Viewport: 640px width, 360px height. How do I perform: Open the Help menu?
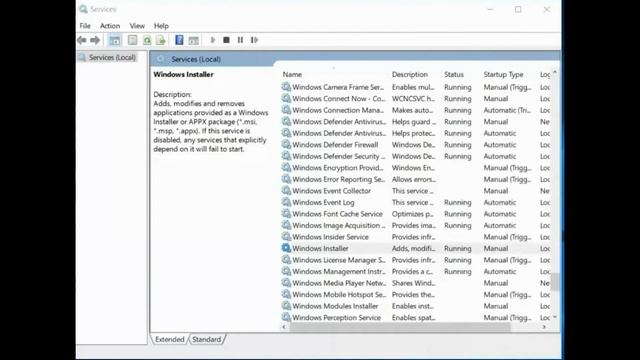pos(161,26)
